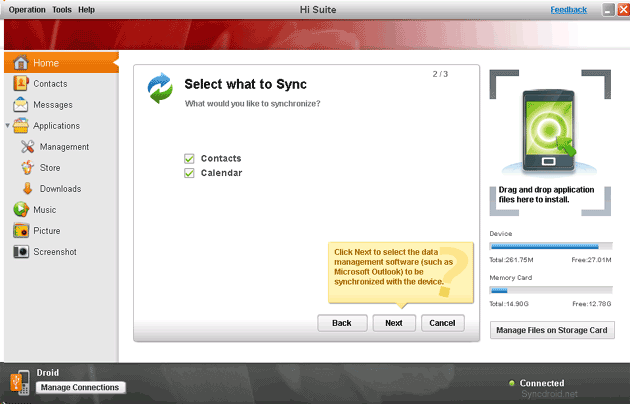Screen dimensions: 630x404
Task: Click the Device storage usage bar
Action: (550, 246)
